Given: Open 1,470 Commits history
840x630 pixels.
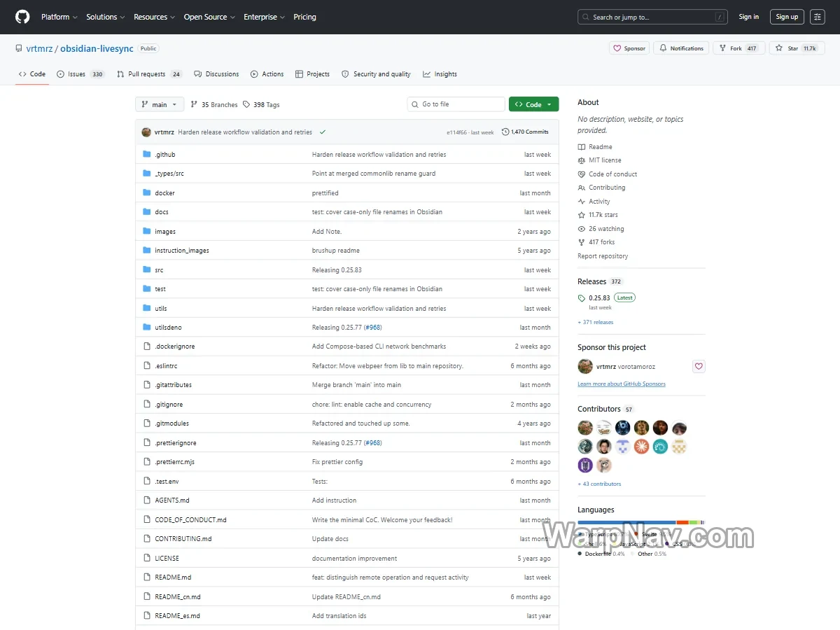Looking at the screenshot, I should coord(525,132).
